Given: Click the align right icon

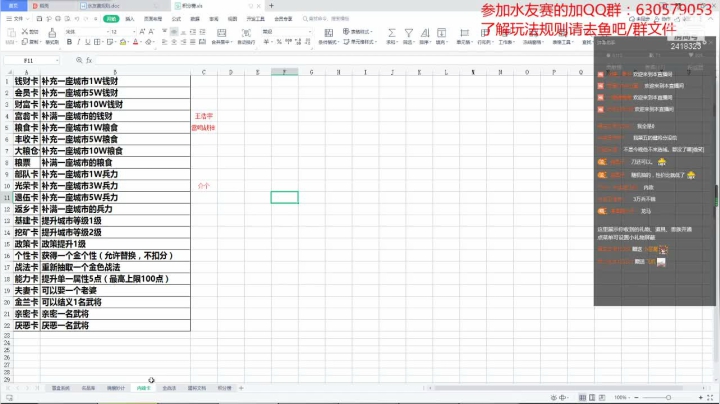Looking at the screenshot, I should click(x=183, y=42).
